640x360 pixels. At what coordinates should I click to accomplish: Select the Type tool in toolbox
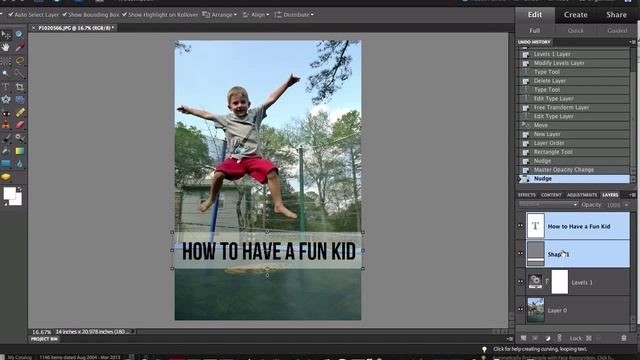click(x=6, y=87)
